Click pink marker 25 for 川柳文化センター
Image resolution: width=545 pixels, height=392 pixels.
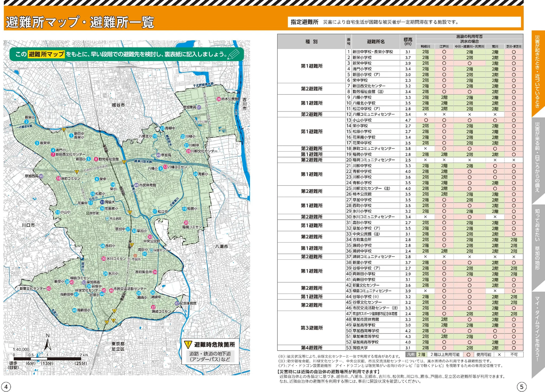click(x=188, y=151)
